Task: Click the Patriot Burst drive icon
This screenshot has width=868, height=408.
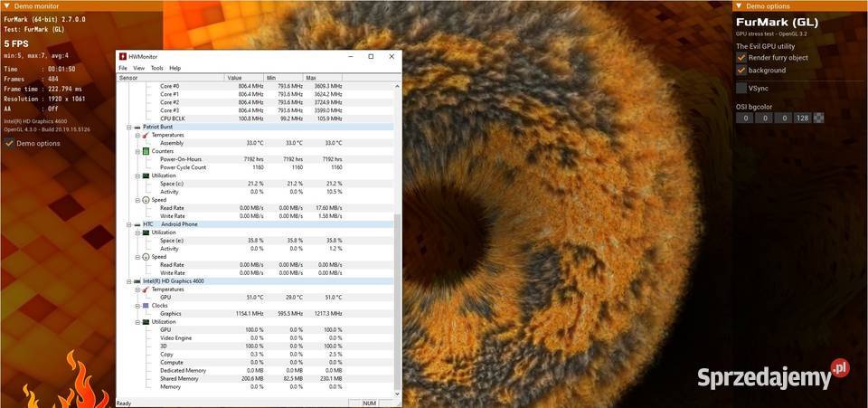Action: (137, 127)
